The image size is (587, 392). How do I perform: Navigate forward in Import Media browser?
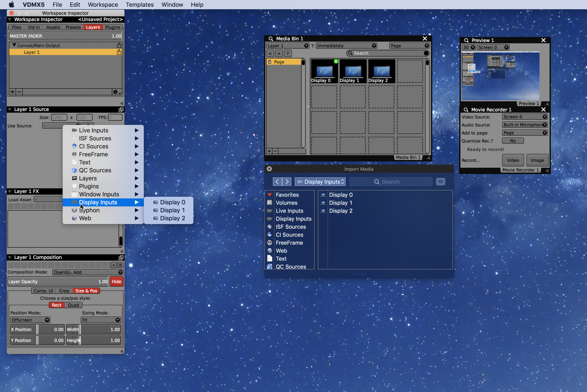(287, 182)
